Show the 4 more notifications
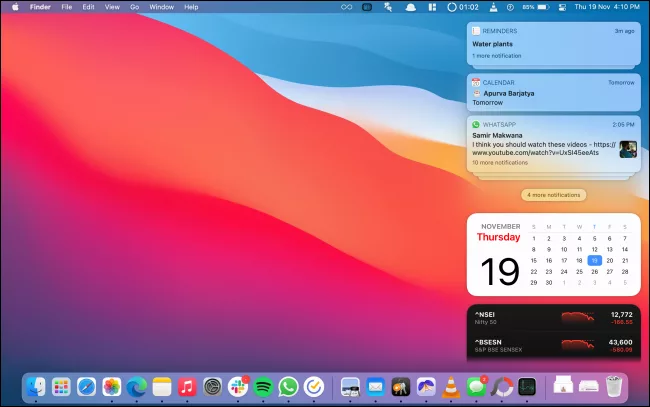This screenshot has width=650, height=407. pos(553,195)
